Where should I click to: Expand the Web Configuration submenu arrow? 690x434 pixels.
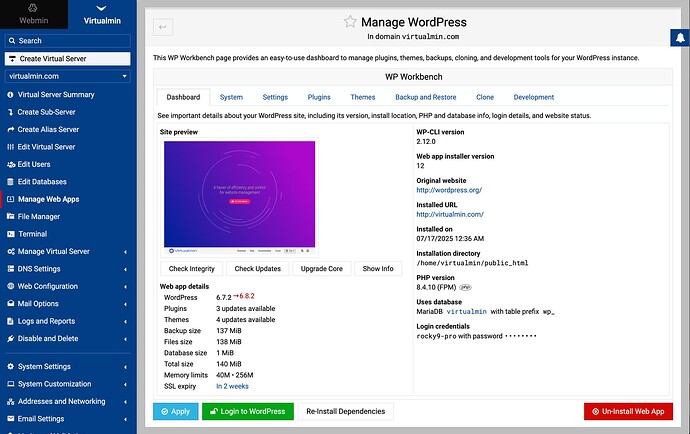click(125, 287)
